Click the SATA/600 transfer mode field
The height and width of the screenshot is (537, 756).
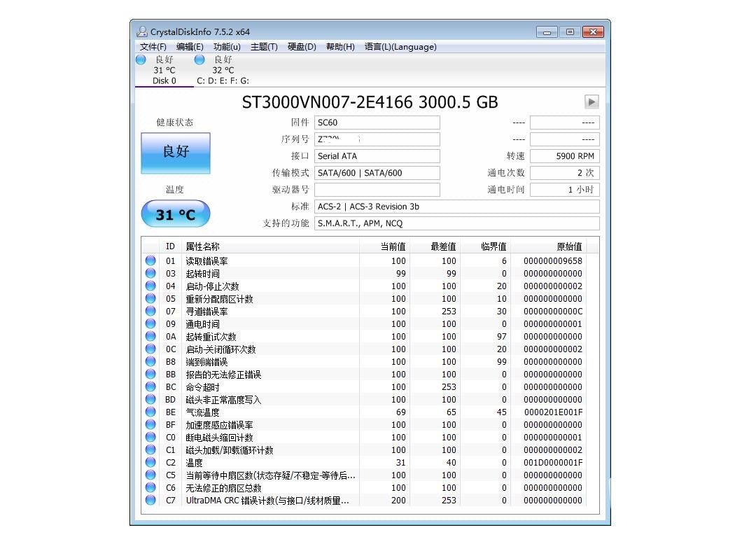377,173
